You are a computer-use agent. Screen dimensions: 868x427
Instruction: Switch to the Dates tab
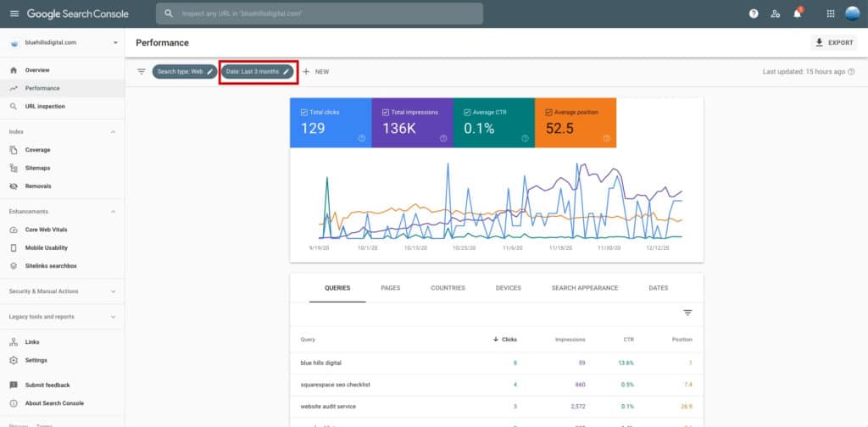(658, 288)
